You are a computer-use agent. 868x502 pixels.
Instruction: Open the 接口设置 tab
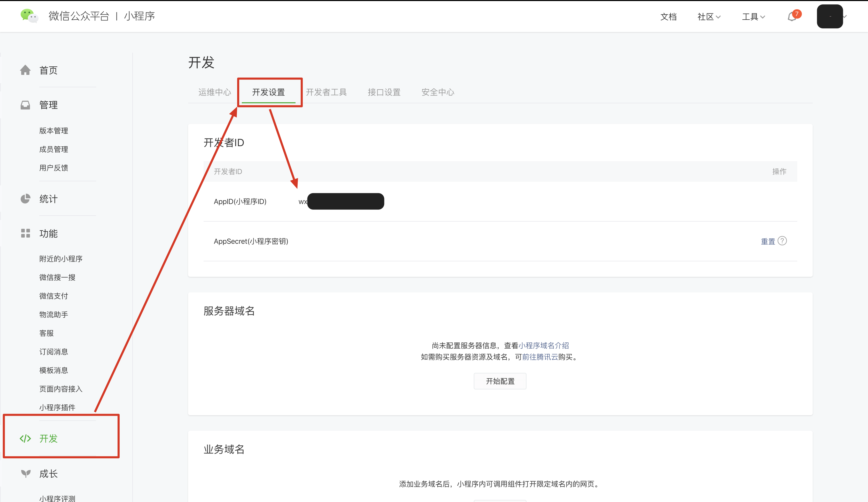tap(384, 92)
